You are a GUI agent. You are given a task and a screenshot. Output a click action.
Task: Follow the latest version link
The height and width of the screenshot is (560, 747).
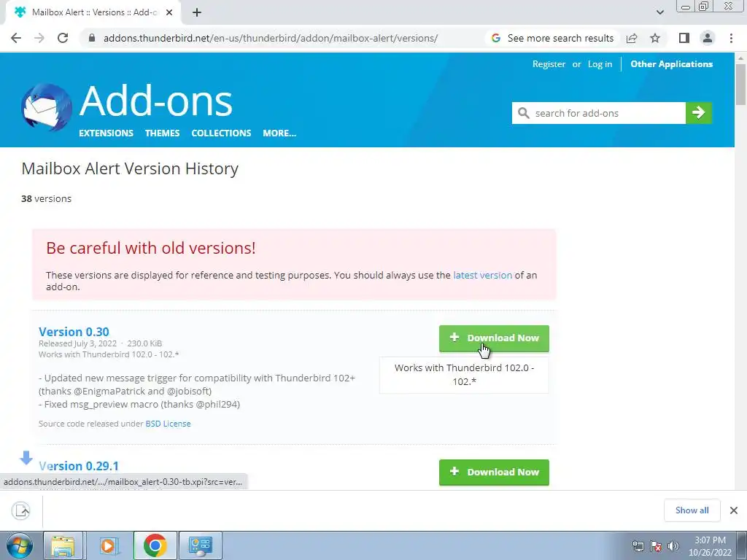482,275
